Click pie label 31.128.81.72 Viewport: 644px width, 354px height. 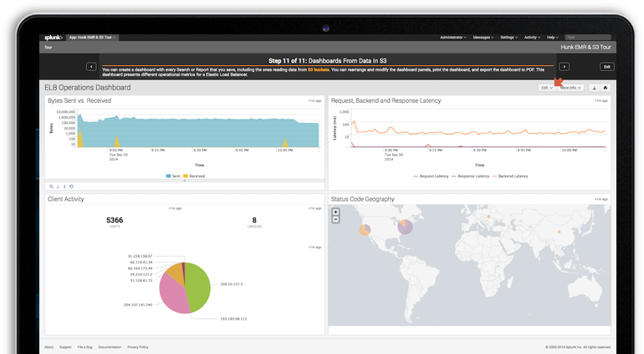pyautogui.click(x=141, y=280)
